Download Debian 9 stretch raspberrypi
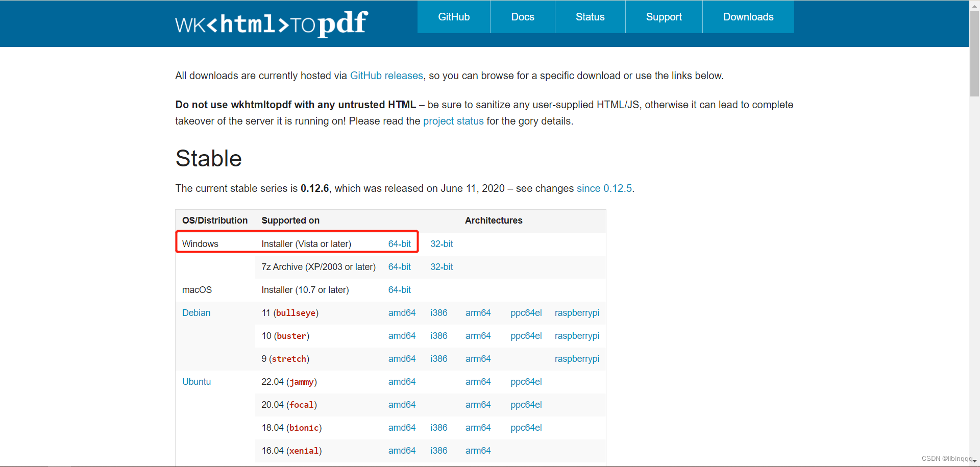 pyautogui.click(x=577, y=359)
